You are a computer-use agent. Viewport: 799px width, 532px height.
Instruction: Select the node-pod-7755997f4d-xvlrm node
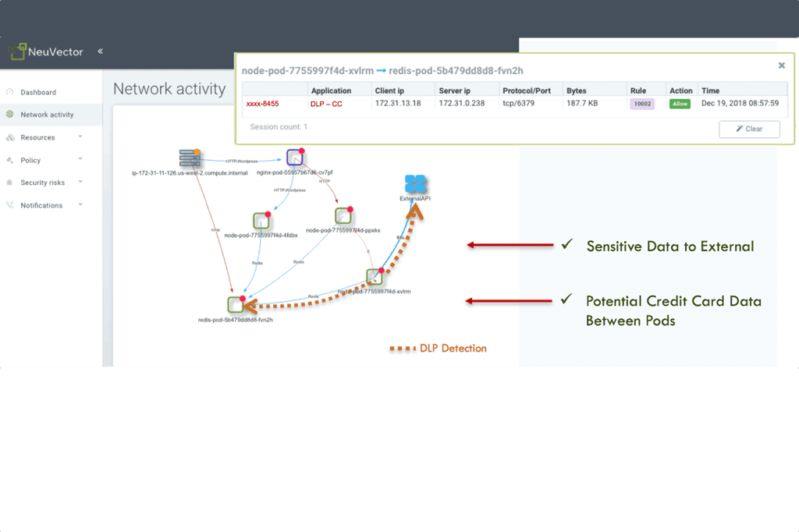(x=375, y=277)
